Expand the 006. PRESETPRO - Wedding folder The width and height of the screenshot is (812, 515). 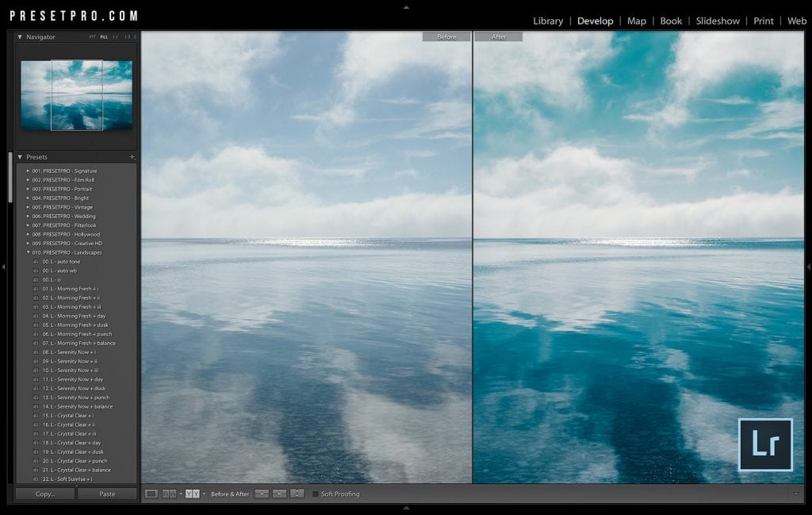28,216
